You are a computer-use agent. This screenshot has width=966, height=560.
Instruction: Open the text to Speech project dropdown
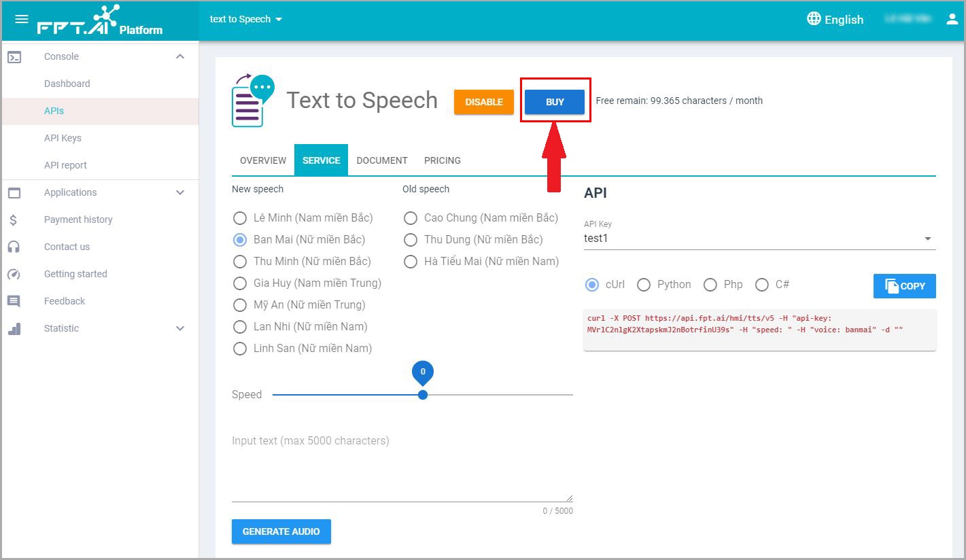(246, 19)
